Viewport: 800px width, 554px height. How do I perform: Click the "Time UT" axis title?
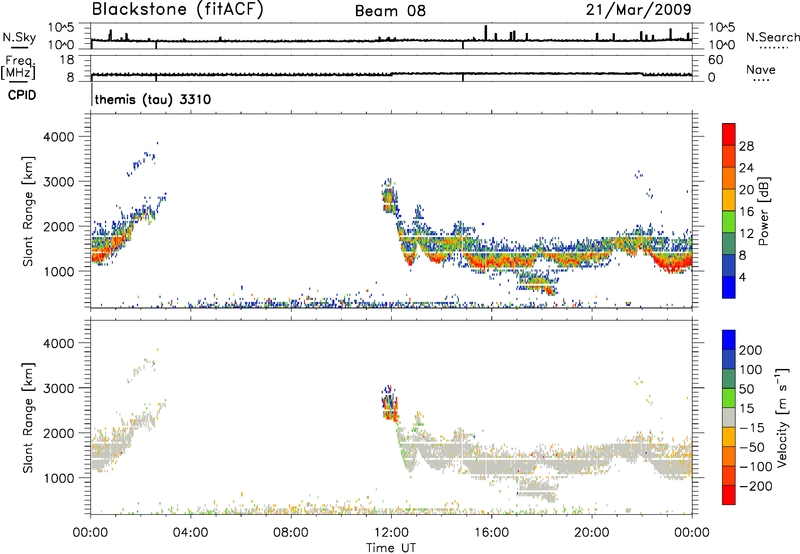coord(391,548)
